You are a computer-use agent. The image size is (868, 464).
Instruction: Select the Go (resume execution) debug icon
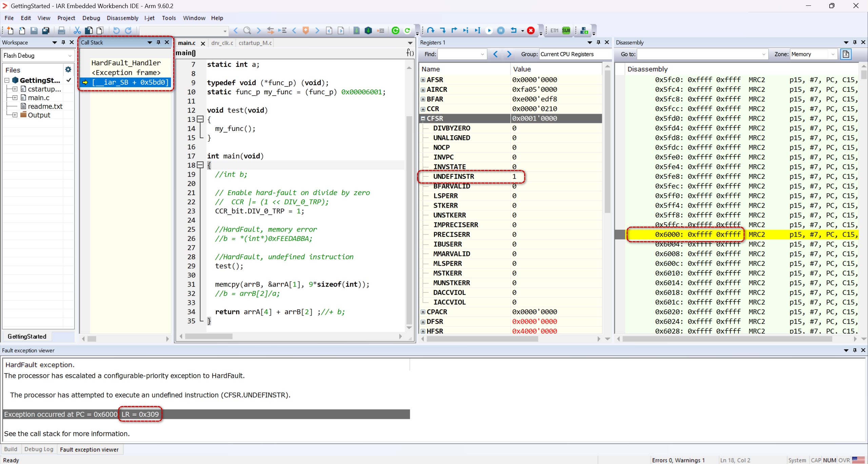pos(489,31)
